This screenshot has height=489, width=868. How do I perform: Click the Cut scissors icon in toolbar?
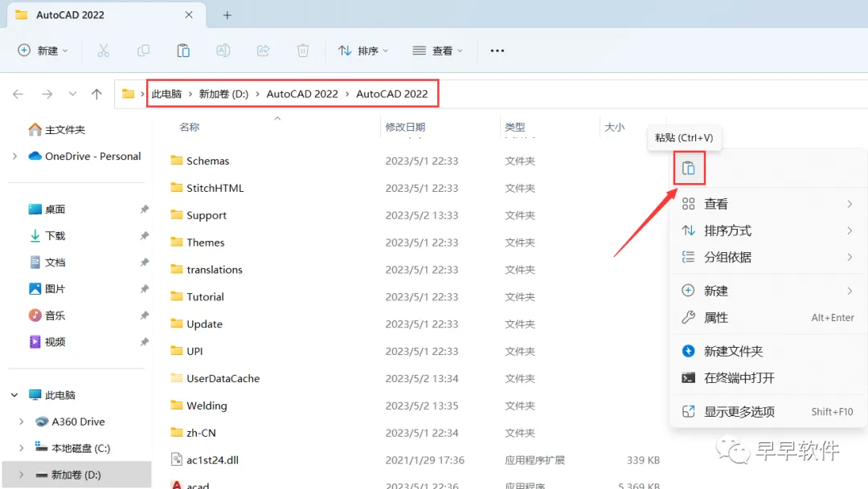(104, 51)
